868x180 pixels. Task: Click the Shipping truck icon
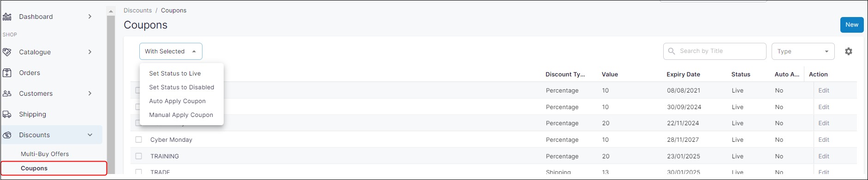[x=7, y=114]
